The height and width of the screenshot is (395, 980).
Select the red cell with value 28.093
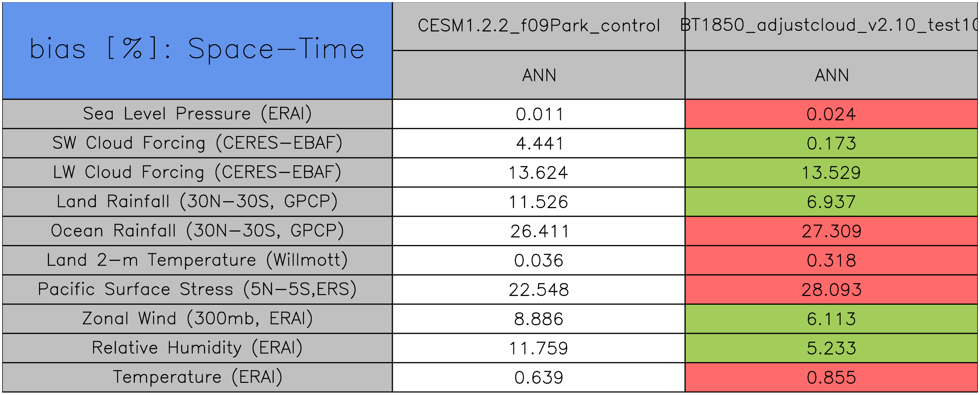[831, 290]
